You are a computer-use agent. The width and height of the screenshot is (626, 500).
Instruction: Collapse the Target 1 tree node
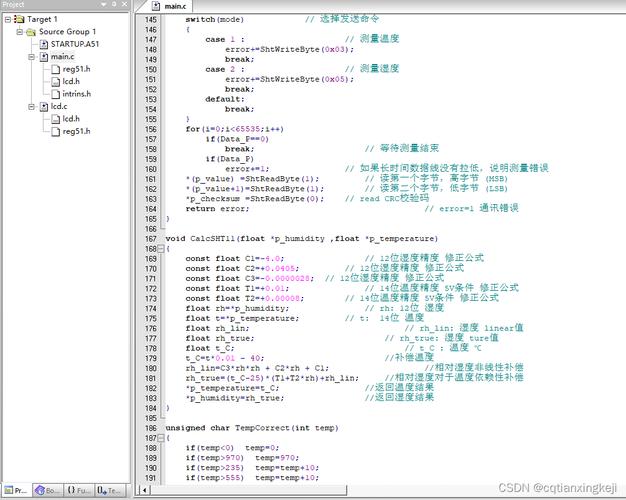7,19
